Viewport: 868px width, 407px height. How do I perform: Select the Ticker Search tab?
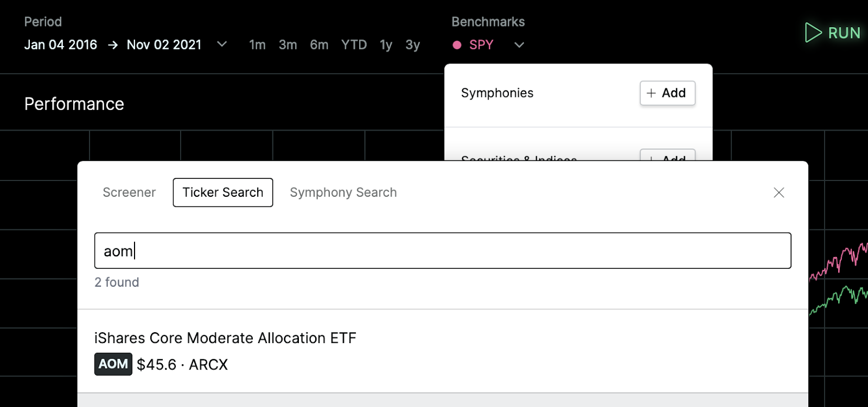tap(223, 192)
